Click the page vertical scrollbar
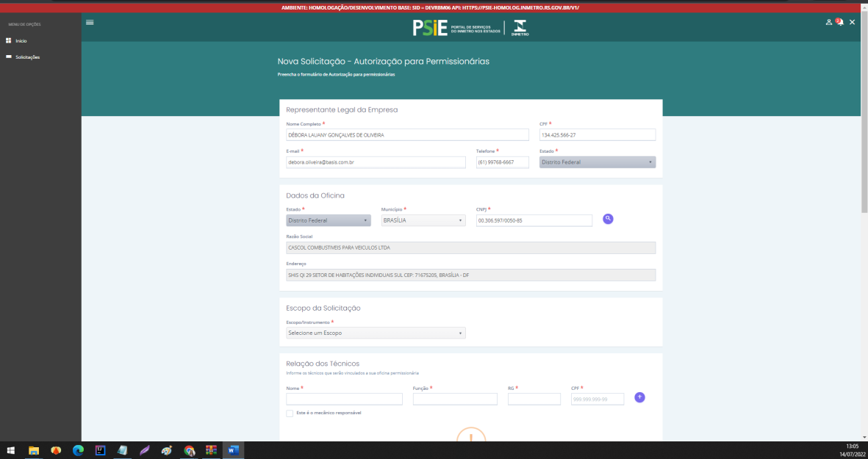868x459 pixels. 864,112
